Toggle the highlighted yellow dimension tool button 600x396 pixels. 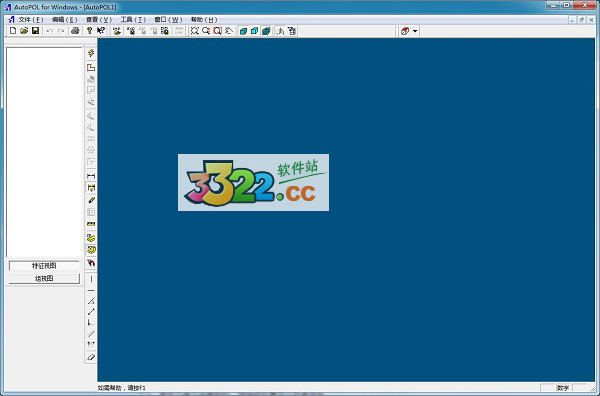click(91, 187)
